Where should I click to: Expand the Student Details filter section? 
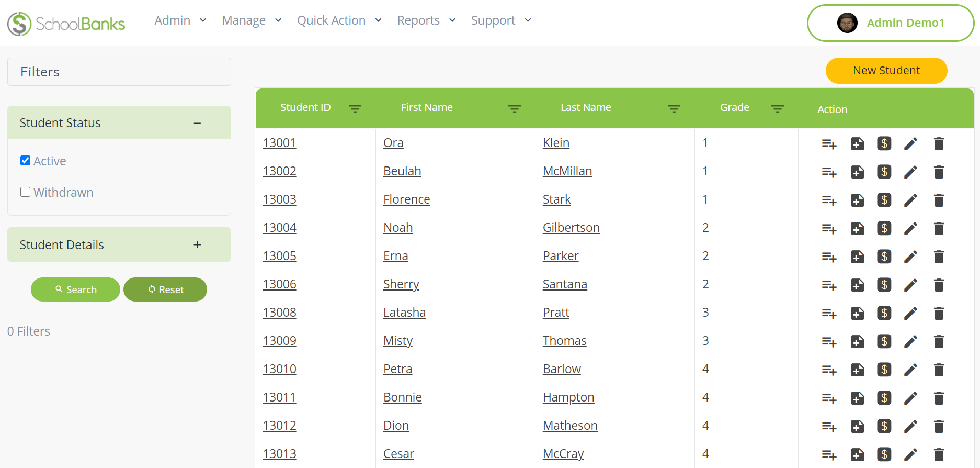[197, 244]
